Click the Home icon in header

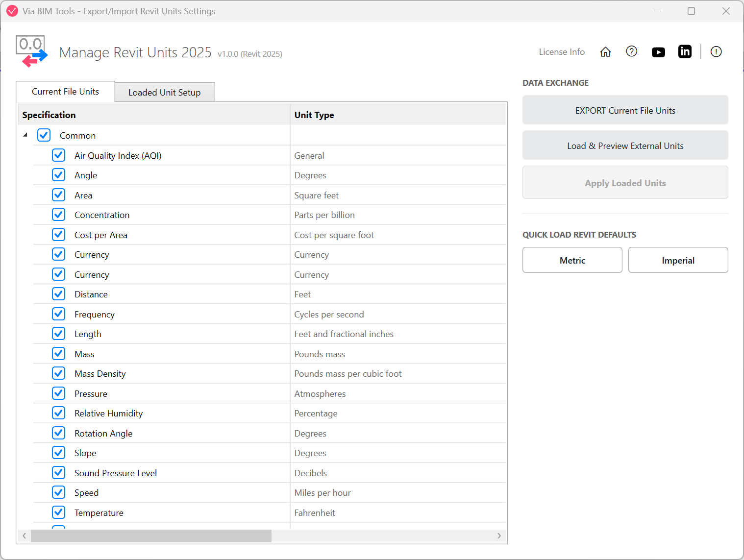pyautogui.click(x=605, y=52)
